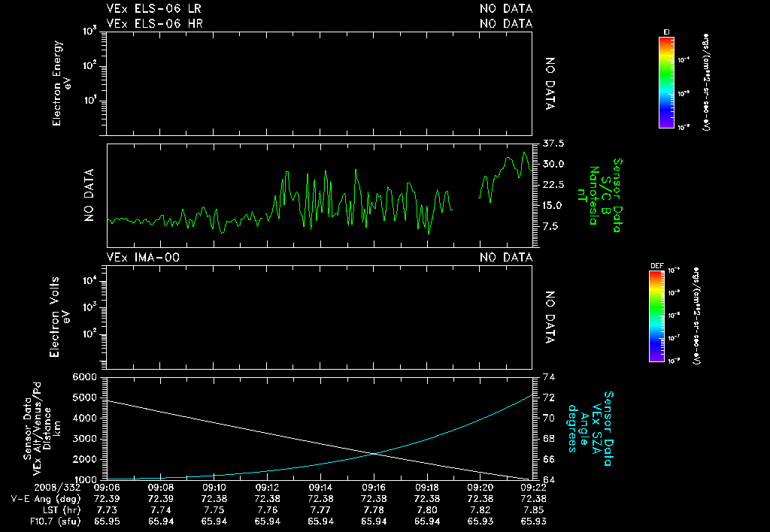The width and height of the screenshot is (770, 532).
Task: Click the 15.0 nT axis tick label
Action: pos(553,206)
